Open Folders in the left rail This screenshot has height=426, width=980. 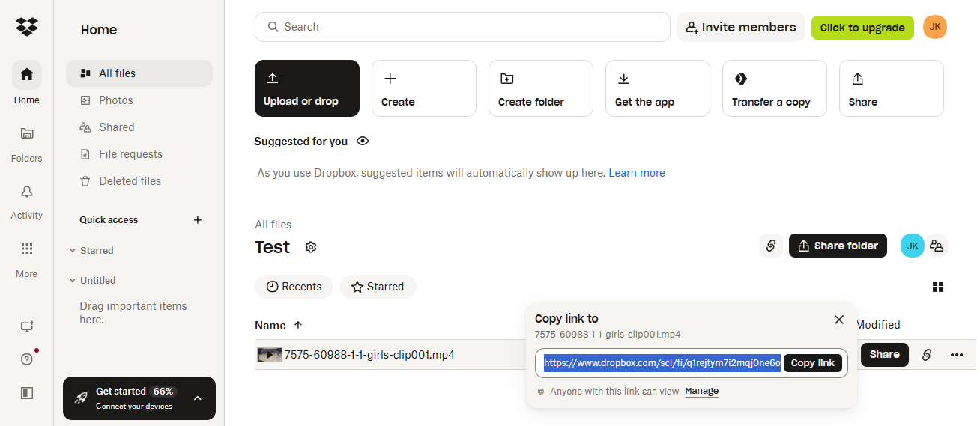27,134
